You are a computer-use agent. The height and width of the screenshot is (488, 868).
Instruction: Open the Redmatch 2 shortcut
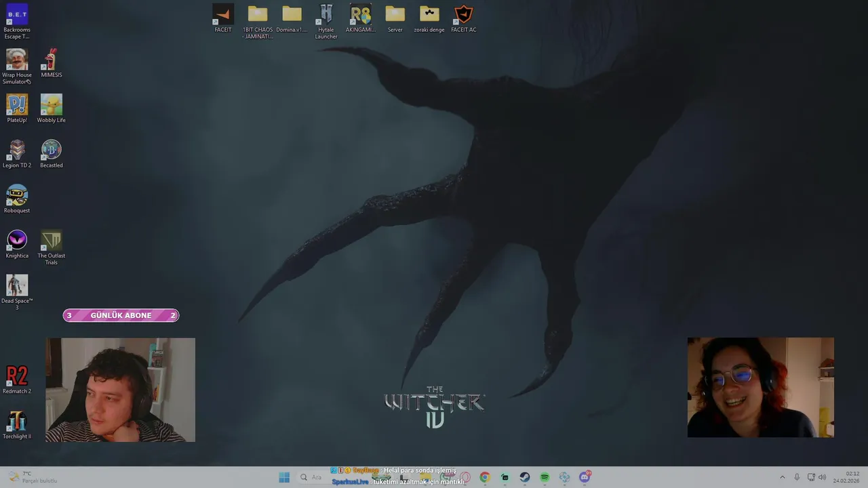[17, 380]
